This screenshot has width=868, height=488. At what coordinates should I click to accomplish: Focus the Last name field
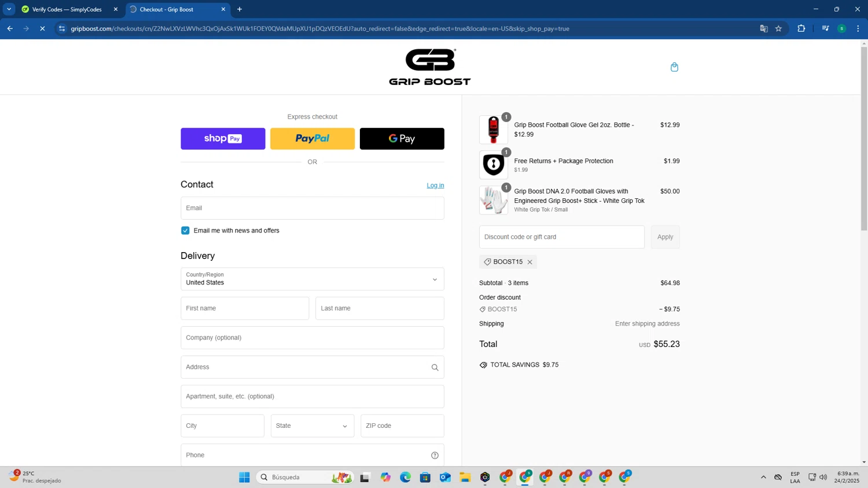click(x=380, y=309)
